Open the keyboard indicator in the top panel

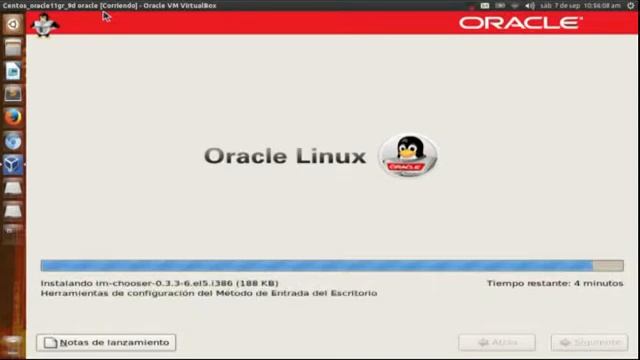(x=484, y=6)
